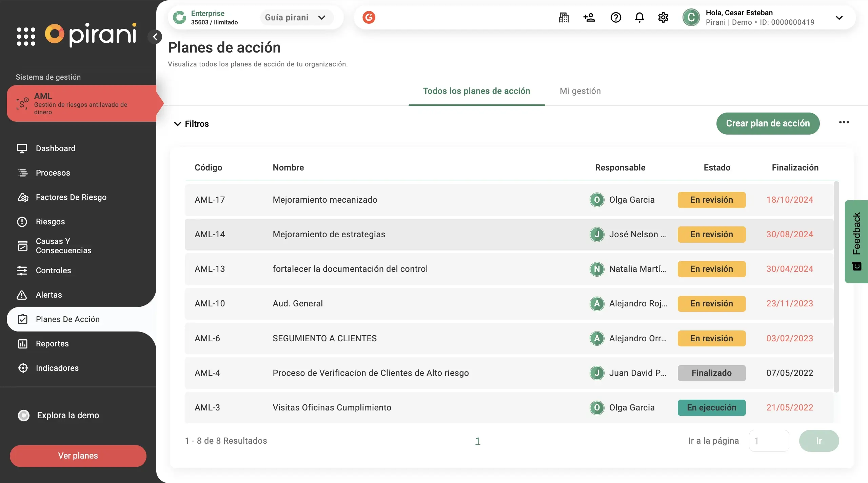
Task: Click the notifications bell icon
Action: (639, 17)
